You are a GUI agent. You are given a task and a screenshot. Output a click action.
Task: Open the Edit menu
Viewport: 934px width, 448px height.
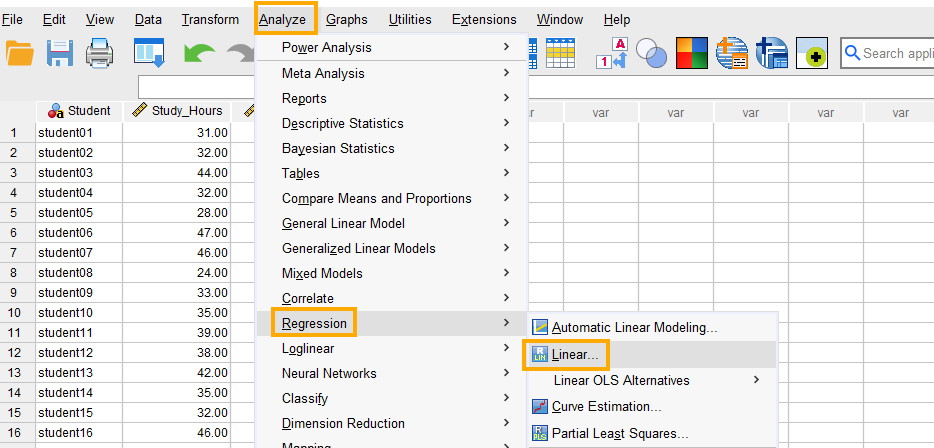click(x=54, y=20)
